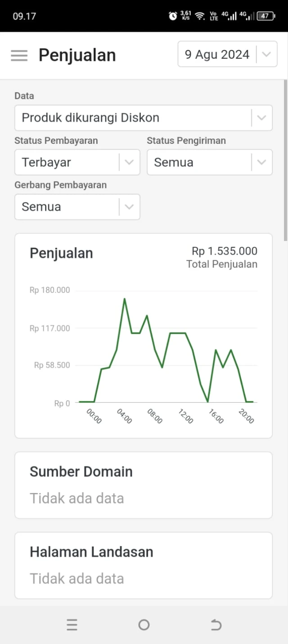Click the Penjualan page title
The width and height of the screenshot is (288, 644).
(x=77, y=55)
